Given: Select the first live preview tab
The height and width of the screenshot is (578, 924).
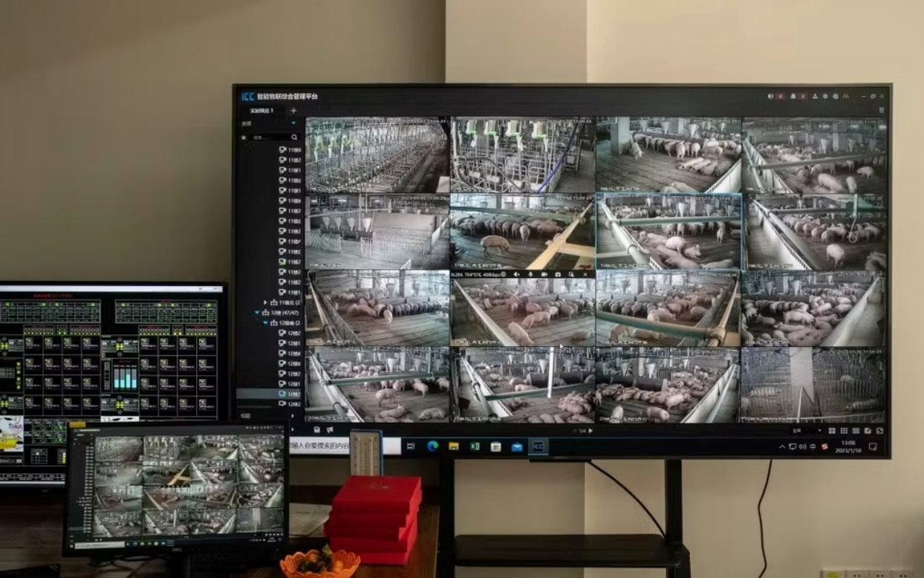Looking at the screenshot, I should click(x=261, y=111).
